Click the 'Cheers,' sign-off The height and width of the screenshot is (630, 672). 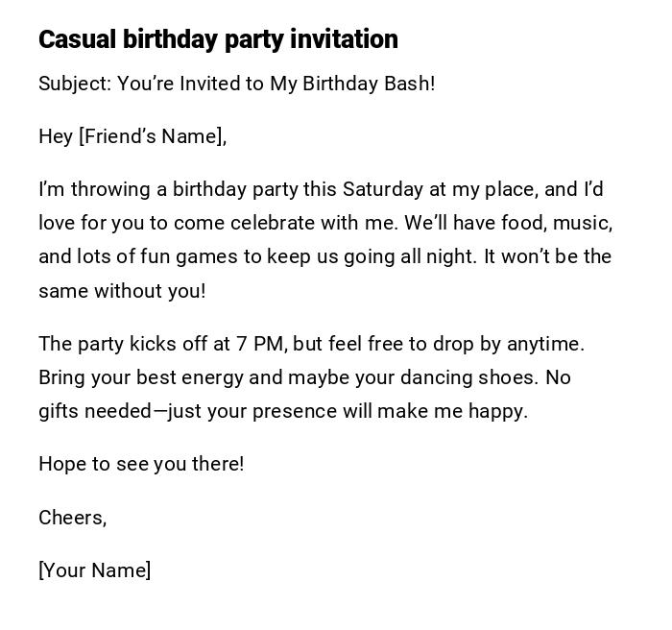[72, 518]
